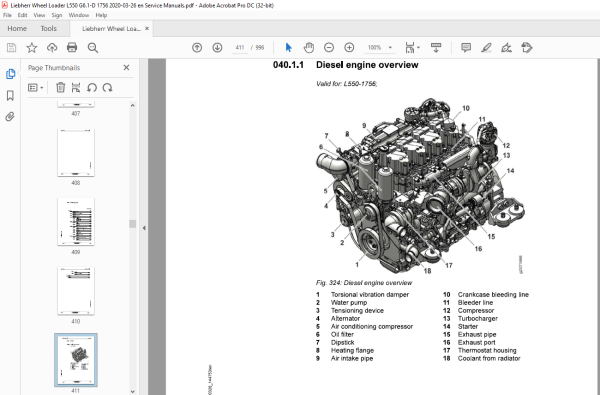
Task: Select page 411 thumbnail
Action: (x=76, y=360)
